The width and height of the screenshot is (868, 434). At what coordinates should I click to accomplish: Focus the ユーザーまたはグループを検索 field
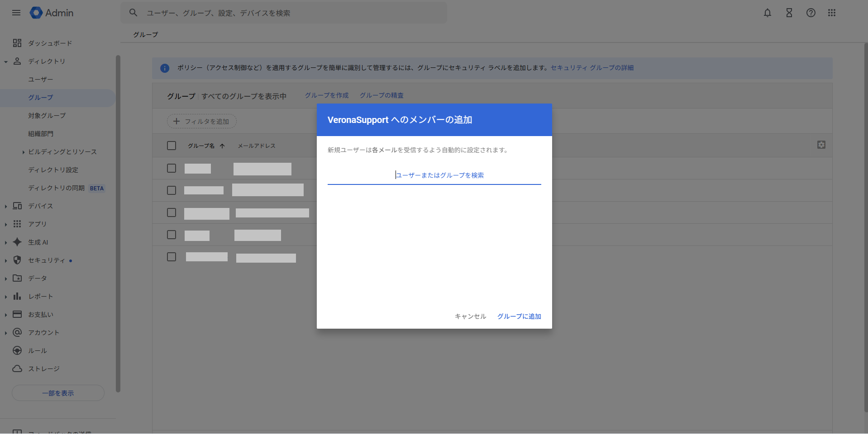point(434,175)
